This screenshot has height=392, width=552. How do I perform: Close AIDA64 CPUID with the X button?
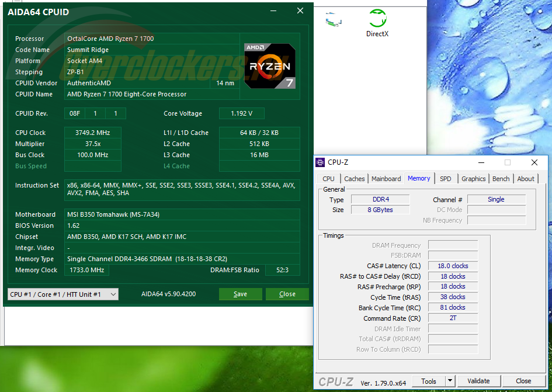[300, 11]
